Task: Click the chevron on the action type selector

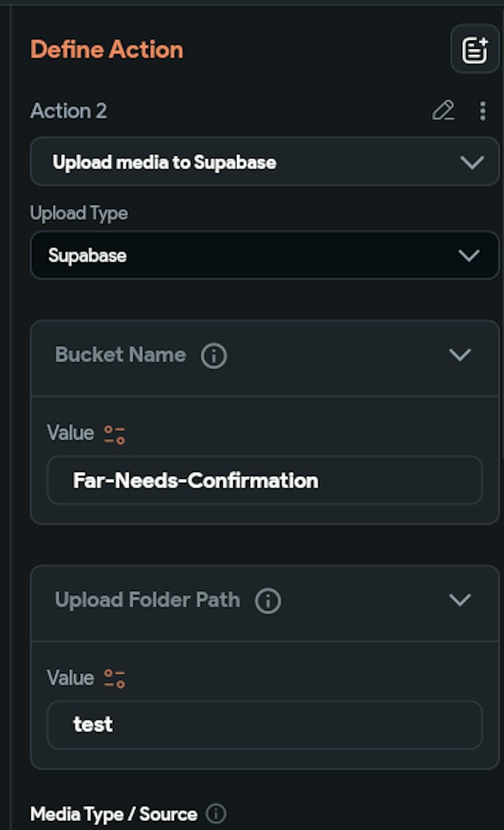Action: [x=472, y=162]
